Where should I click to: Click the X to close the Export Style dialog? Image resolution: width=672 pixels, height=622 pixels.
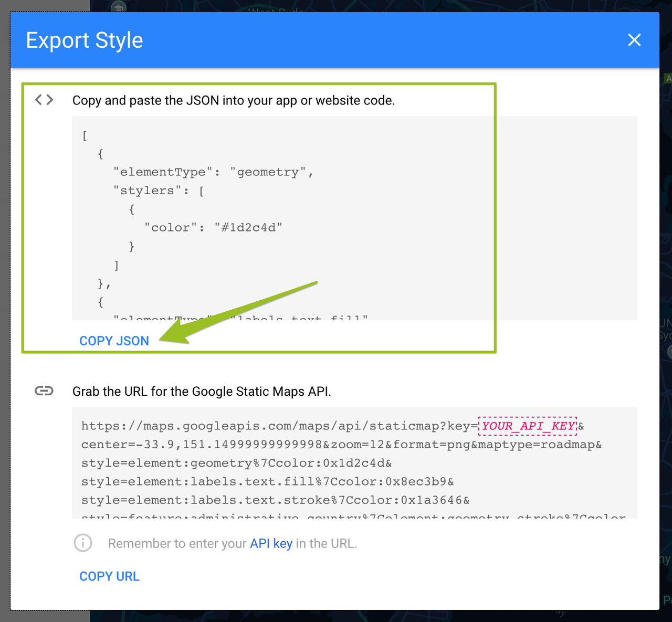coord(634,40)
